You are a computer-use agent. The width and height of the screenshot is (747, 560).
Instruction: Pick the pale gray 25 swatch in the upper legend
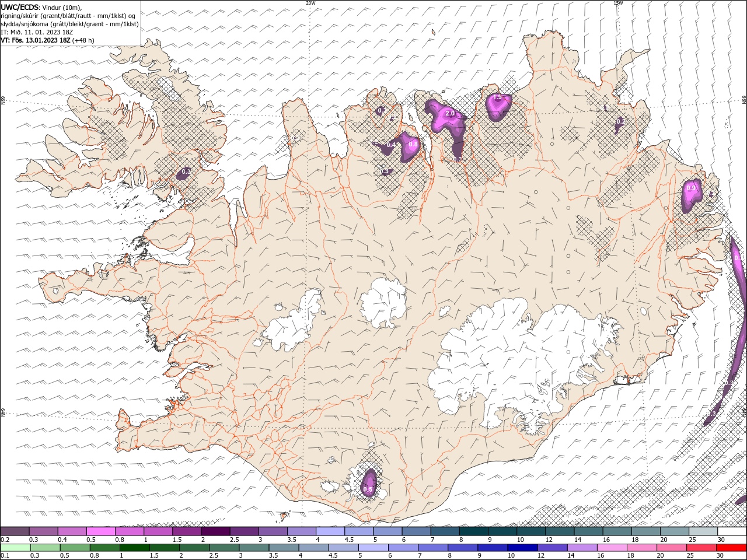click(703, 531)
